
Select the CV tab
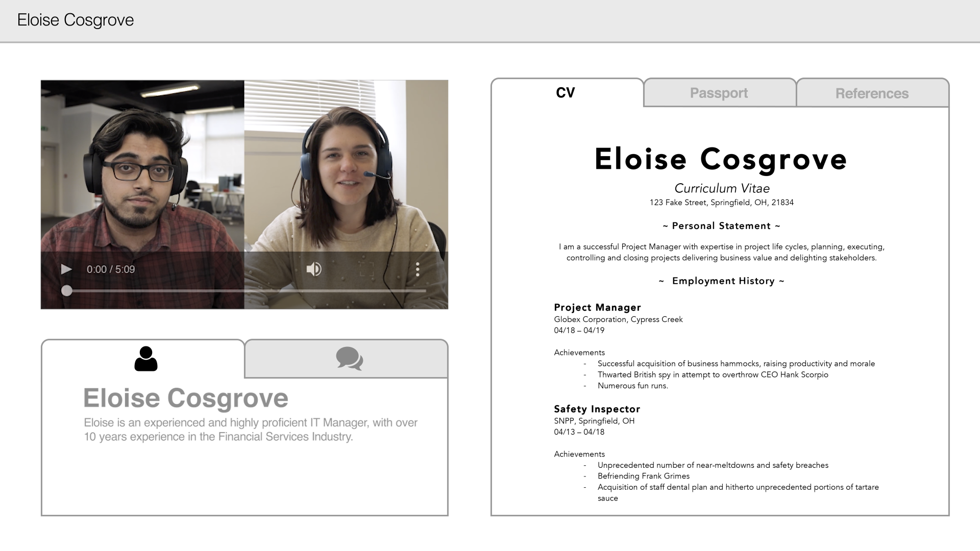click(x=565, y=93)
